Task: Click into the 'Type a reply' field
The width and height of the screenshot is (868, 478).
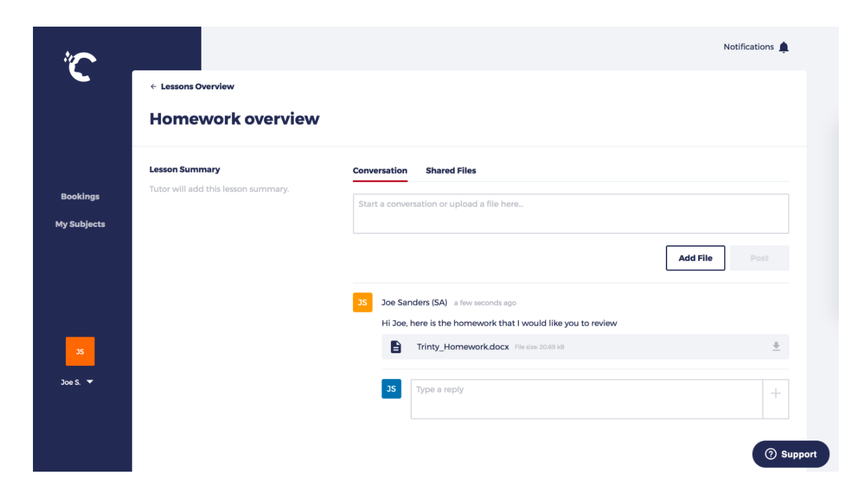Action: 586,399
